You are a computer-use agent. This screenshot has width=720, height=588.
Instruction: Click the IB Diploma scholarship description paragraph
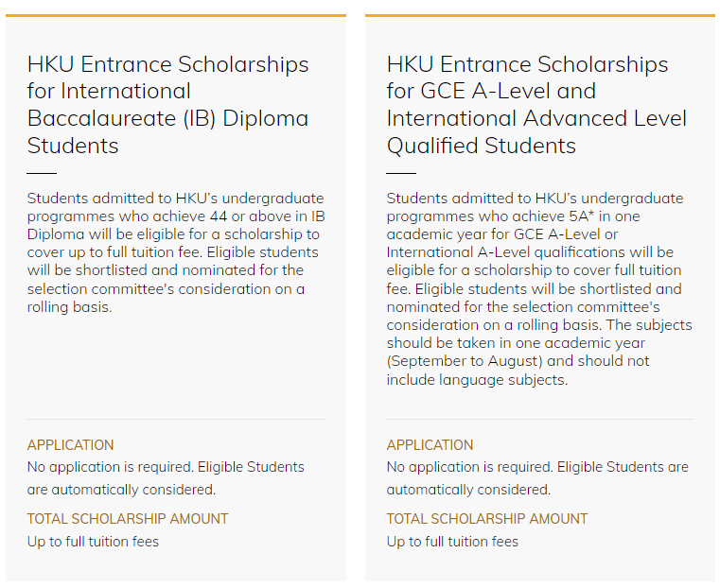[176, 253]
